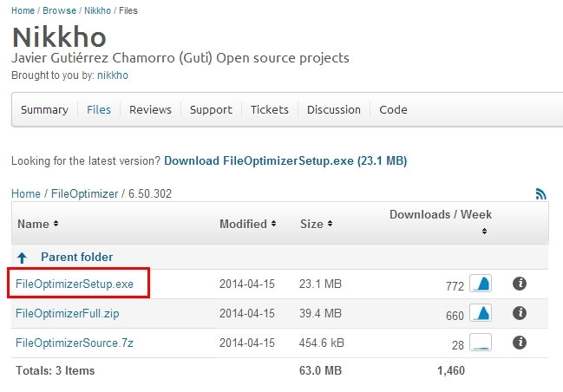Open the Summary tab
The width and height of the screenshot is (563, 392).
tap(44, 109)
